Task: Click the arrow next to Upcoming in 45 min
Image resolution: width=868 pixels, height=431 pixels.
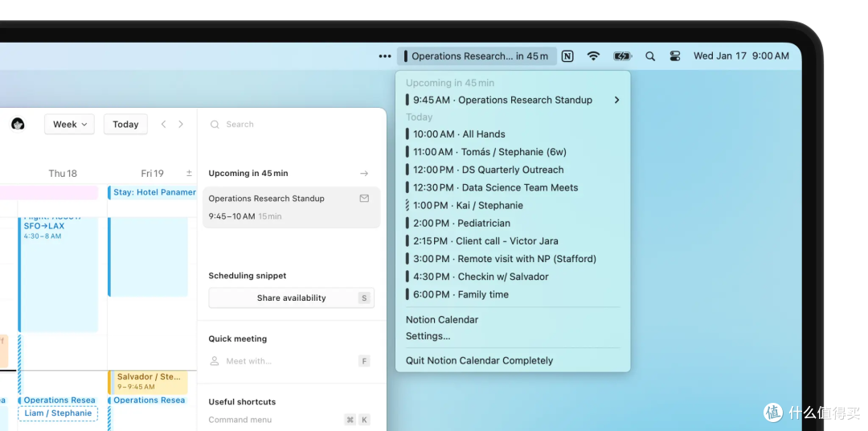Action: point(364,174)
